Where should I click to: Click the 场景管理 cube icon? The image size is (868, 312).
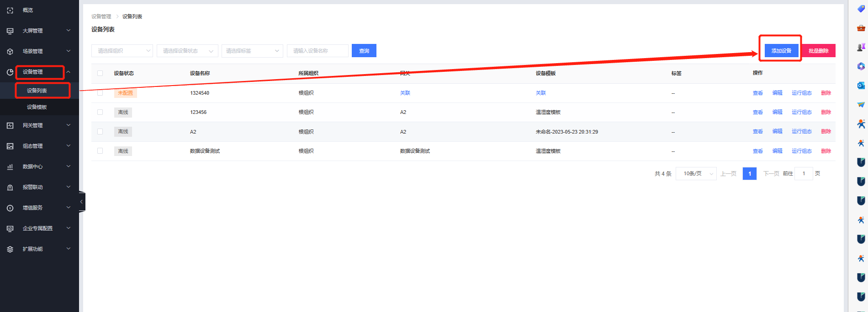pyautogui.click(x=10, y=52)
